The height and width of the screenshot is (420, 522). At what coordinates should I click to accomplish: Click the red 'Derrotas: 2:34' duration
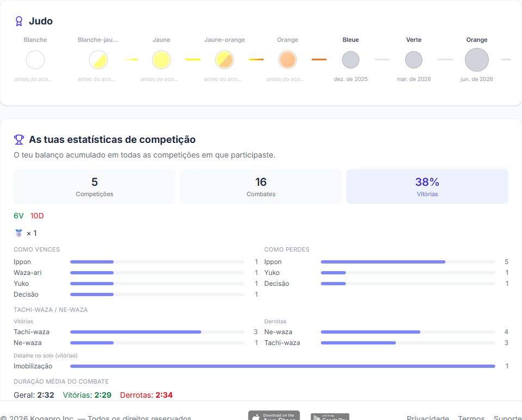[x=146, y=395]
